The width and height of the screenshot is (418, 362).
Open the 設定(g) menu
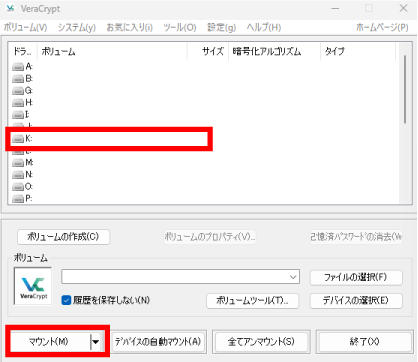[x=222, y=27]
